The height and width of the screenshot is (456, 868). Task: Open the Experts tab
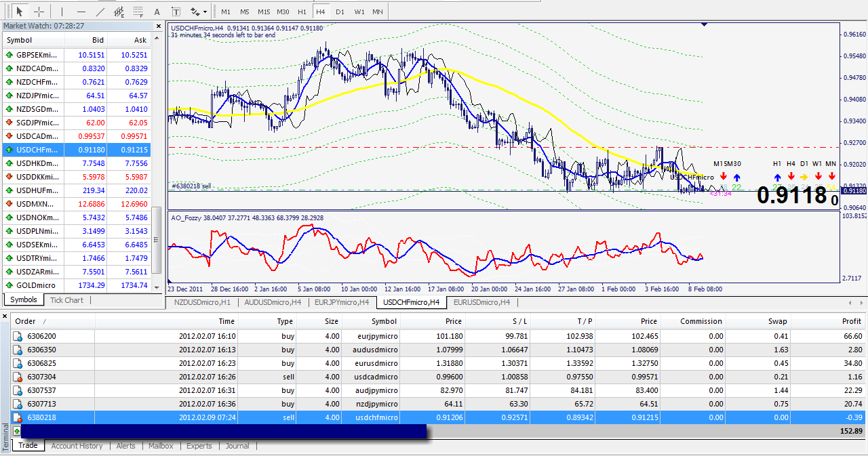(x=199, y=446)
